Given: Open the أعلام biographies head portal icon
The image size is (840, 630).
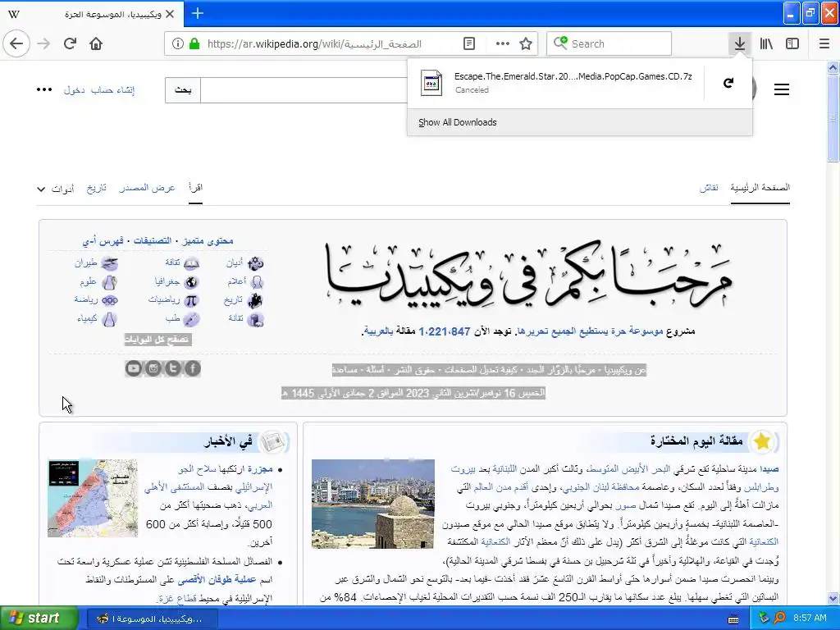Looking at the screenshot, I should pyautogui.click(x=257, y=282).
